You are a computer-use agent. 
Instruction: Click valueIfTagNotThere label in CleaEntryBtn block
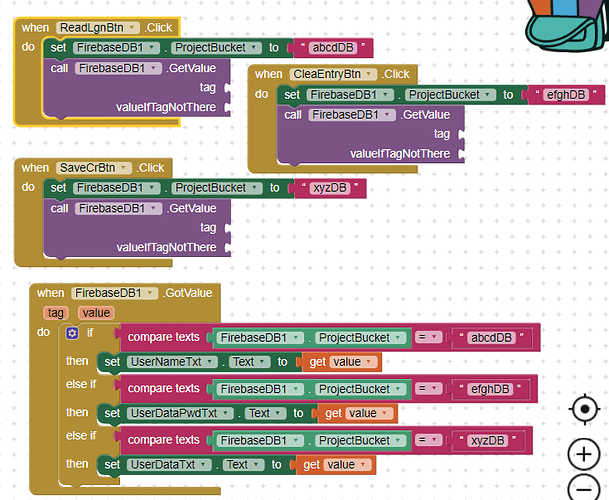400,154
